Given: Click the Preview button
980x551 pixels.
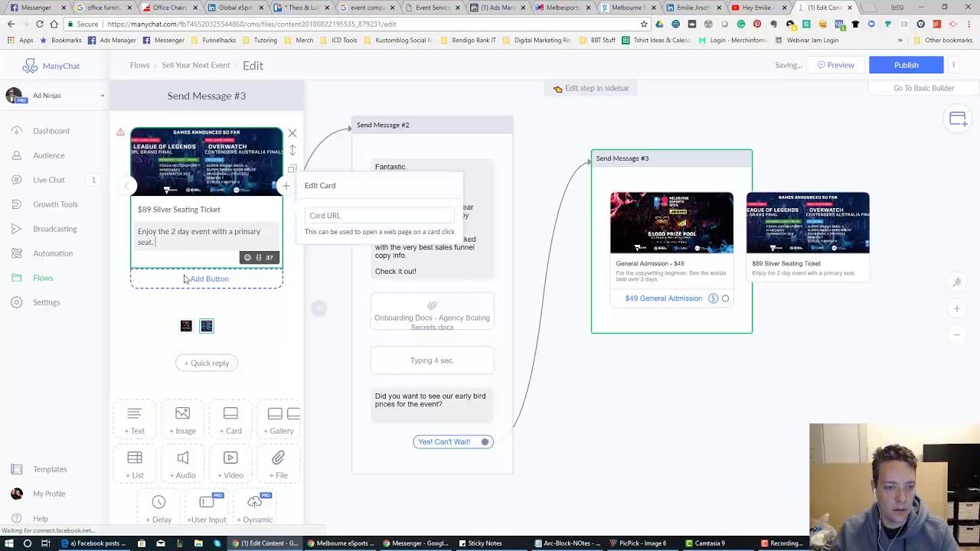Looking at the screenshot, I should coord(835,65).
